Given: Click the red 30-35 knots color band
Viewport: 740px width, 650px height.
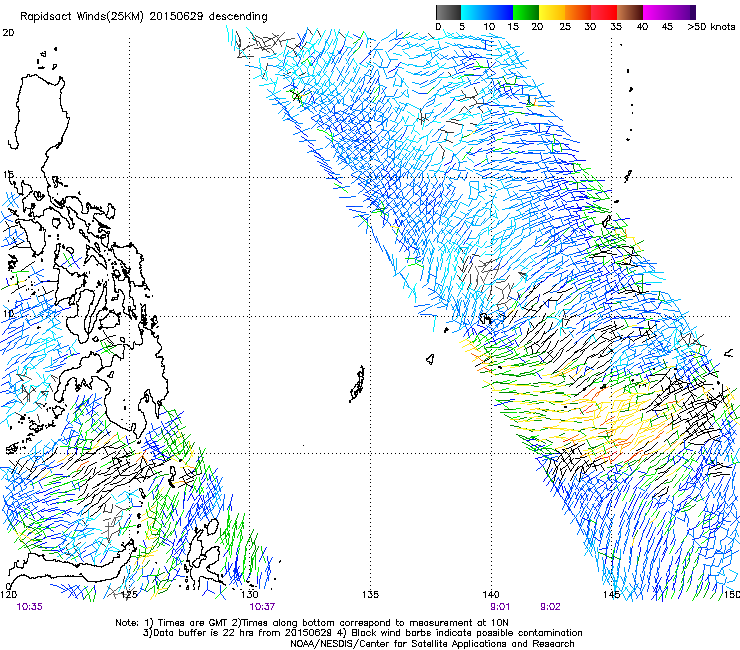Looking at the screenshot, I should (604, 12).
